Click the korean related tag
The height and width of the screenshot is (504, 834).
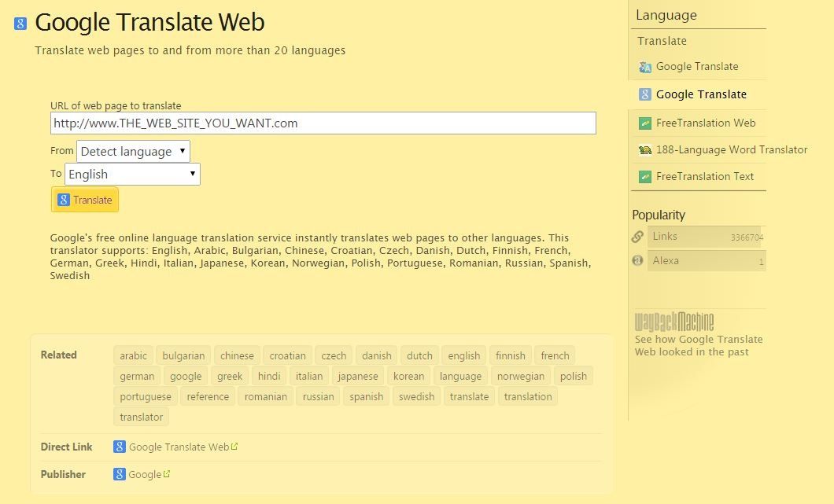[x=408, y=377]
